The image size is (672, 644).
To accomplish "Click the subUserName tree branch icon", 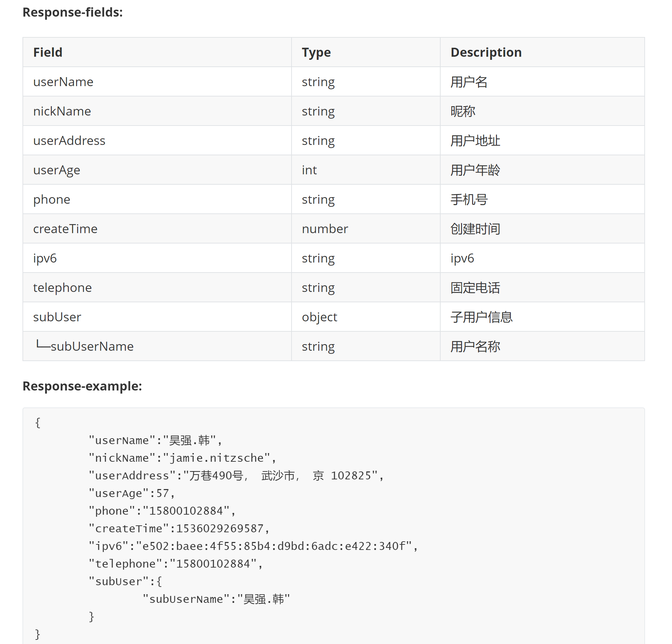I will click(43, 344).
